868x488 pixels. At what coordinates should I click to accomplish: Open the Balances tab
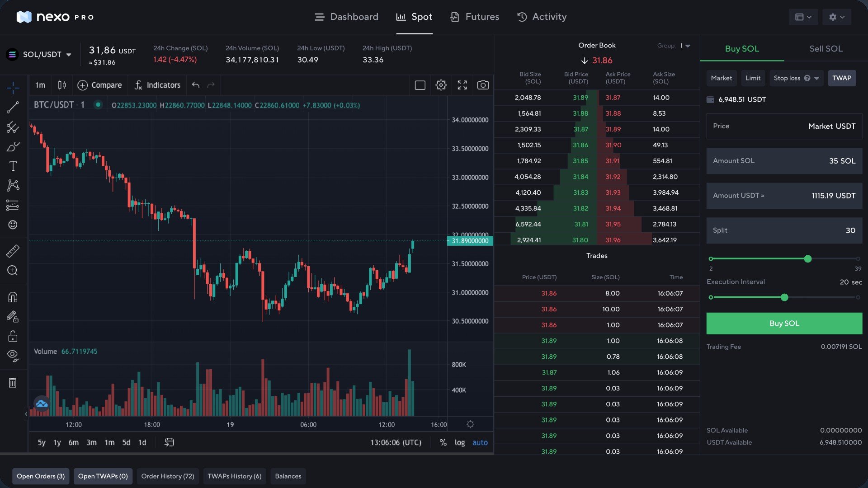click(288, 476)
